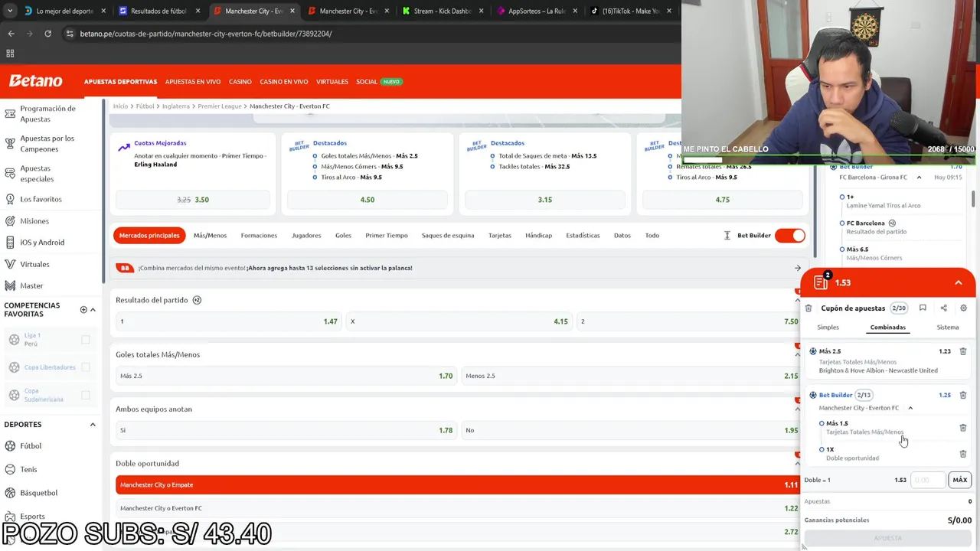Screen dimensions: 980x551
Task: Open bet slip settings gear
Action: click(963, 308)
